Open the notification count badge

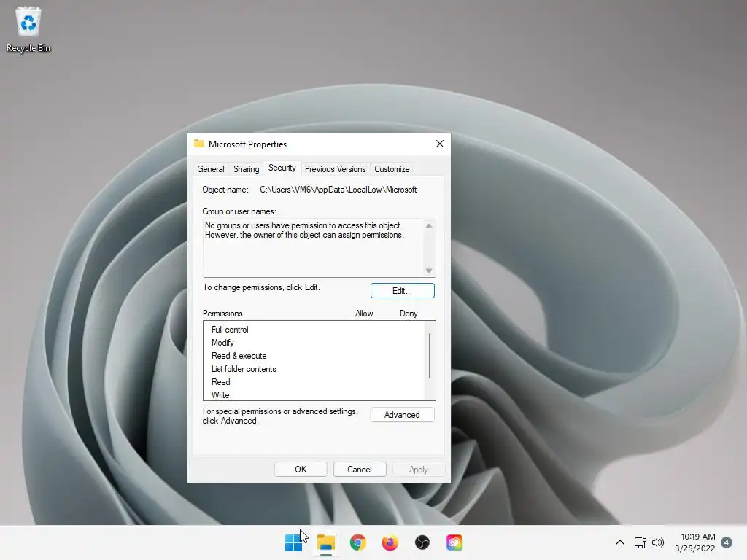coord(727,542)
